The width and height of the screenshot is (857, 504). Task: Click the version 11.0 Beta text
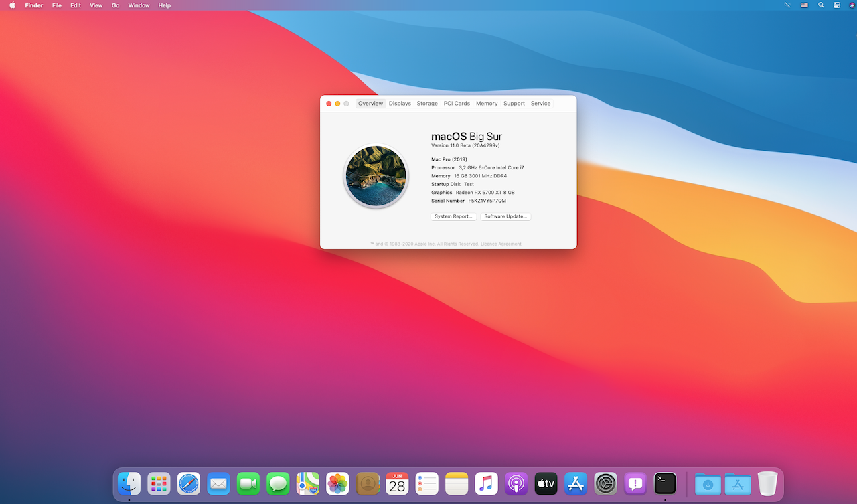pyautogui.click(x=466, y=145)
